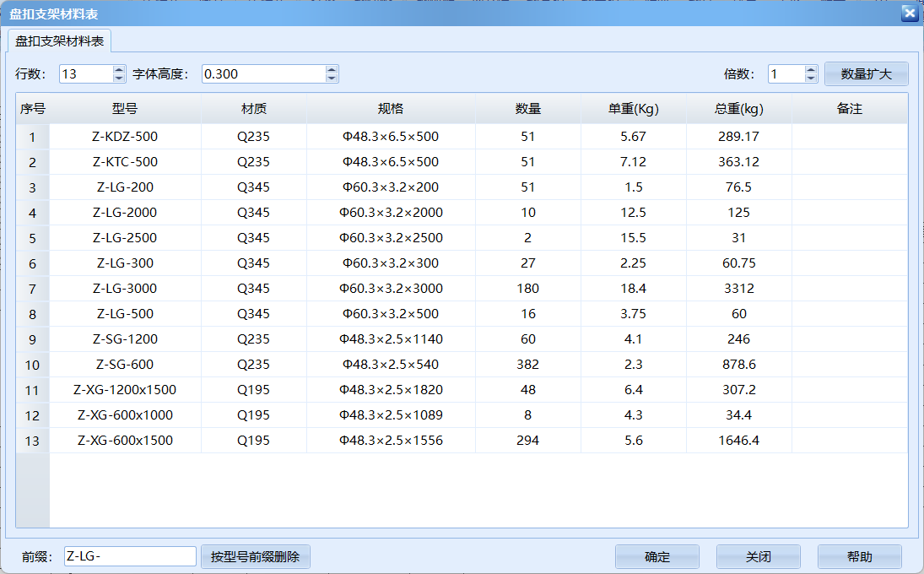The image size is (924, 574).
Task: Open help via the 帮助 button
Action: point(858,556)
